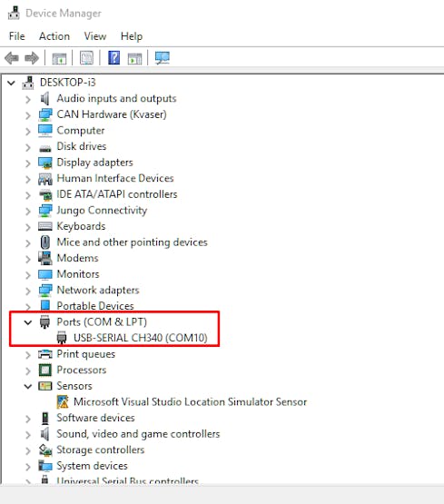This screenshot has height=504, width=444.
Task: Expand the Display adapters category
Action: click(28, 163)
